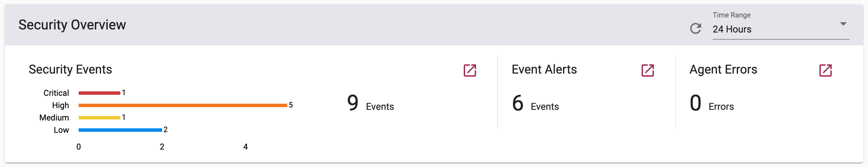Image resolution: width=868 pixels, height=167 pixels.
Task: Click the orange High events bar
Action: point(183,105)
